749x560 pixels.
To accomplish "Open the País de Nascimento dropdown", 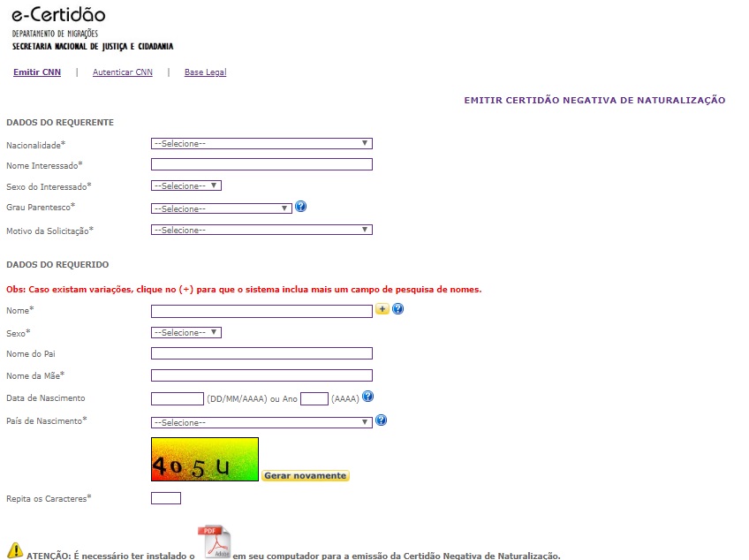I will 261,422.
